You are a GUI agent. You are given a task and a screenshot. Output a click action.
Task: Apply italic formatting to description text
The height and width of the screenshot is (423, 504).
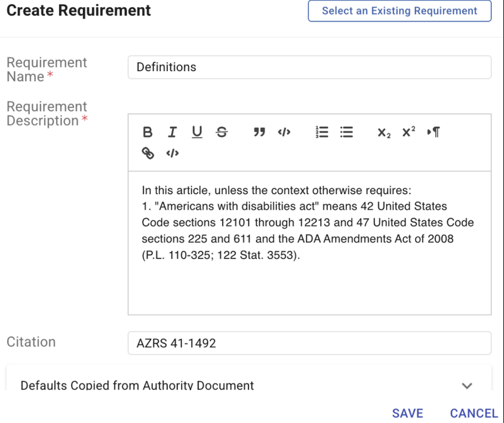point(172,133)
